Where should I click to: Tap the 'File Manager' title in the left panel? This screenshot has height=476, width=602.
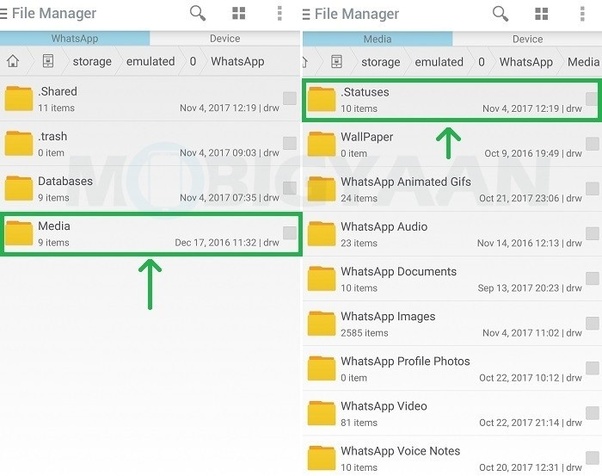coord(54,13)
